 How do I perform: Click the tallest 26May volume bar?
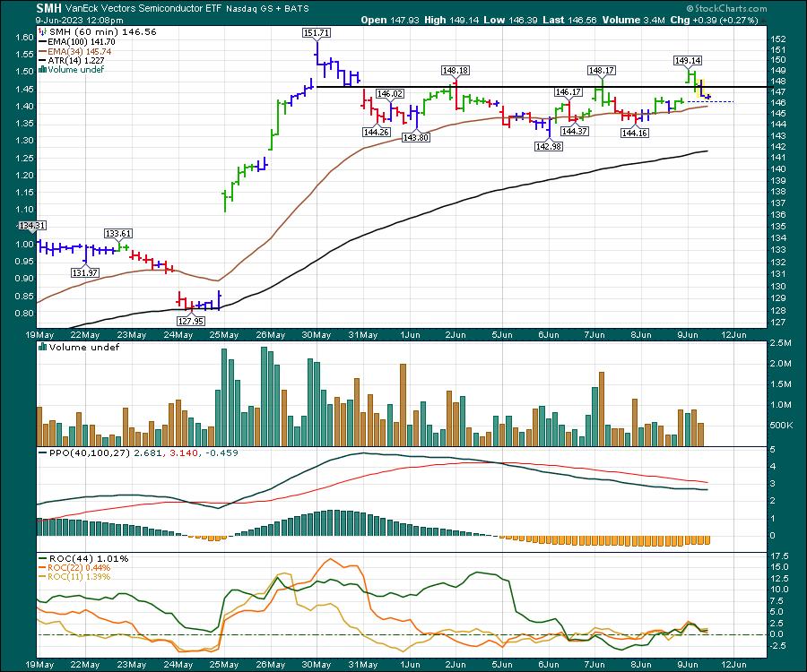(x=264, y=396)
